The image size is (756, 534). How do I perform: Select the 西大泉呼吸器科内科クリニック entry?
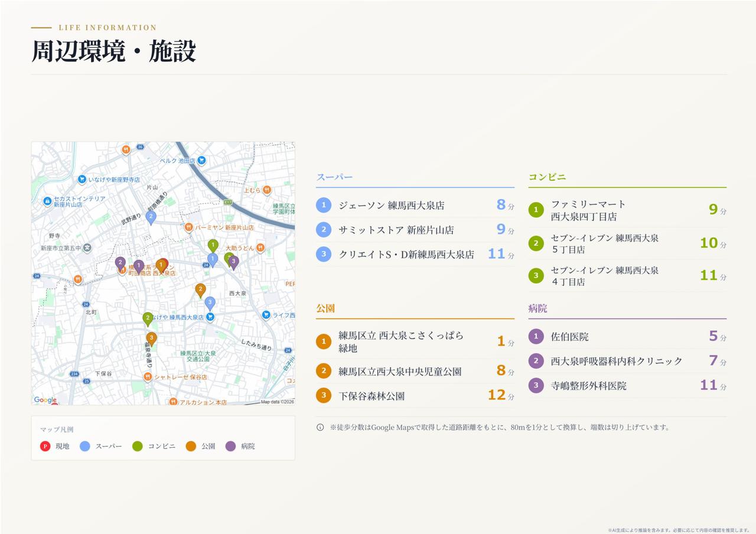point(627,361)
